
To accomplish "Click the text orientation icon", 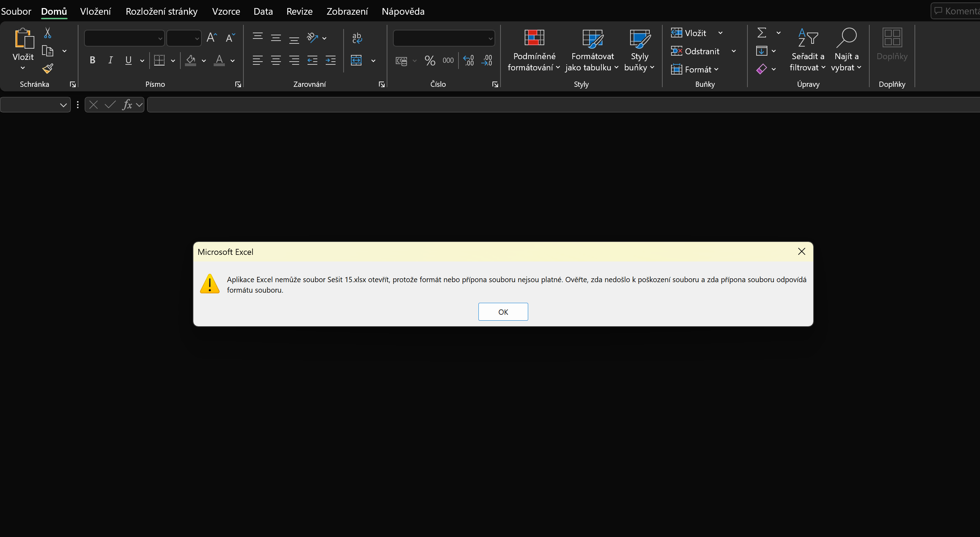I will click(312, 38).
